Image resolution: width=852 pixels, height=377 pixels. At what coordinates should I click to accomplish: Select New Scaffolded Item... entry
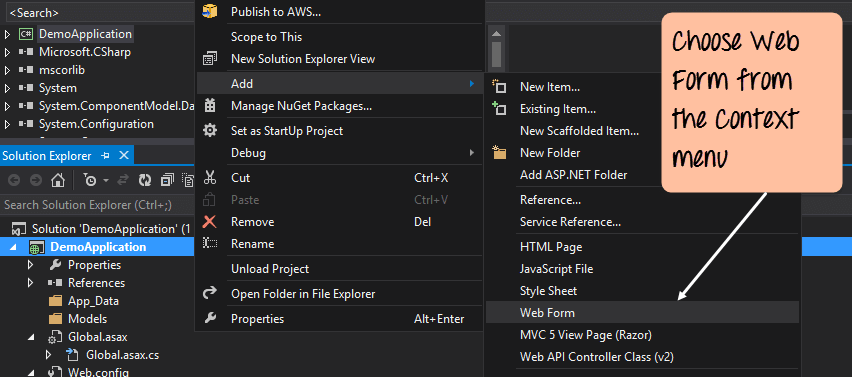coord(579,131)
